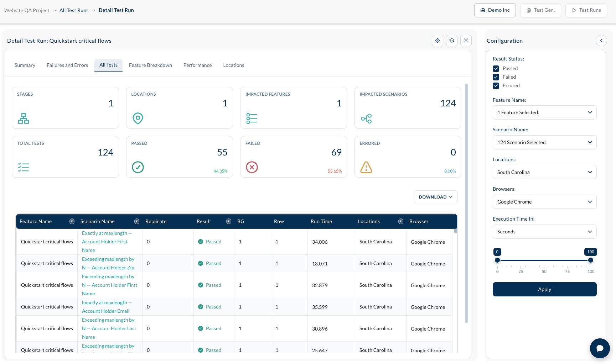Screen dimensions: 616x364
Task: Click the refresh icon in run header
Action: point(452,41)
